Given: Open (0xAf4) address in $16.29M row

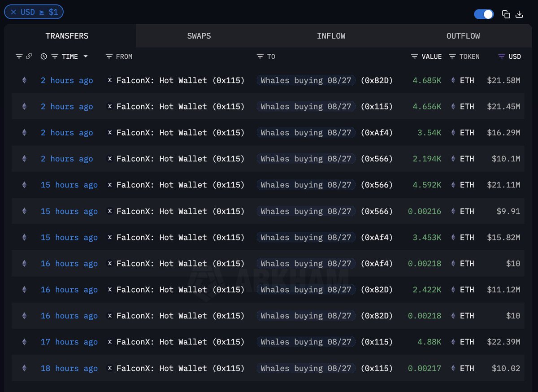Looking at the screenshot, I should pyautogui.click(x=377, y=133).
